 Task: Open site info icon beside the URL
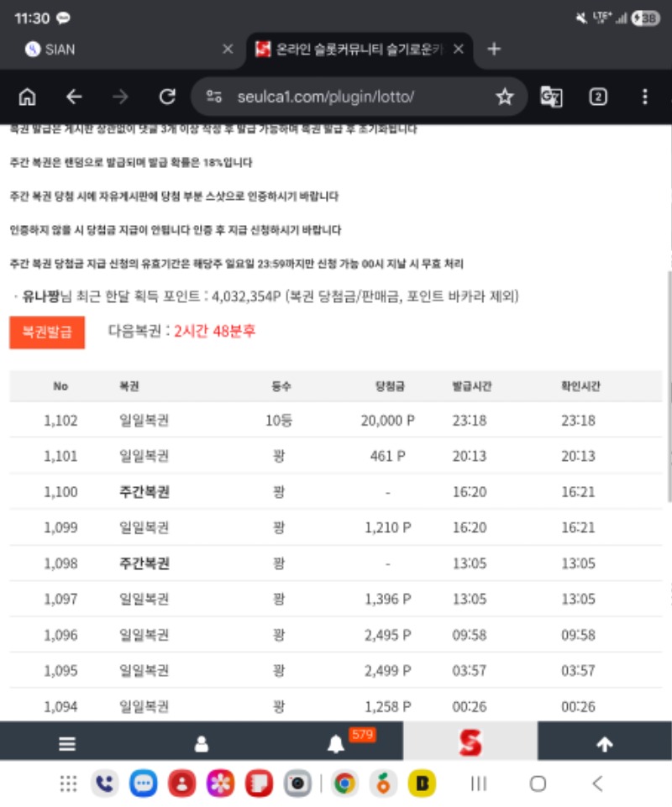(x=214, y=97)
